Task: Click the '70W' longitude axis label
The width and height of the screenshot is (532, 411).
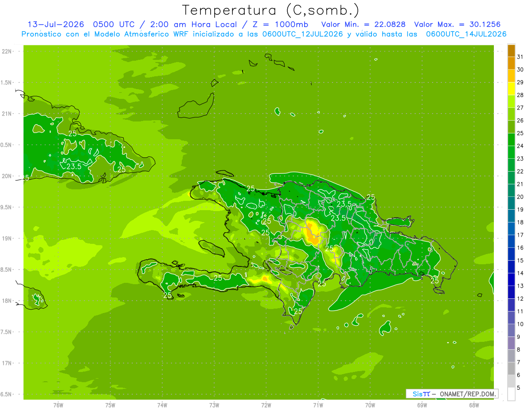Action: pyautogui.click(x=370, y=405)
